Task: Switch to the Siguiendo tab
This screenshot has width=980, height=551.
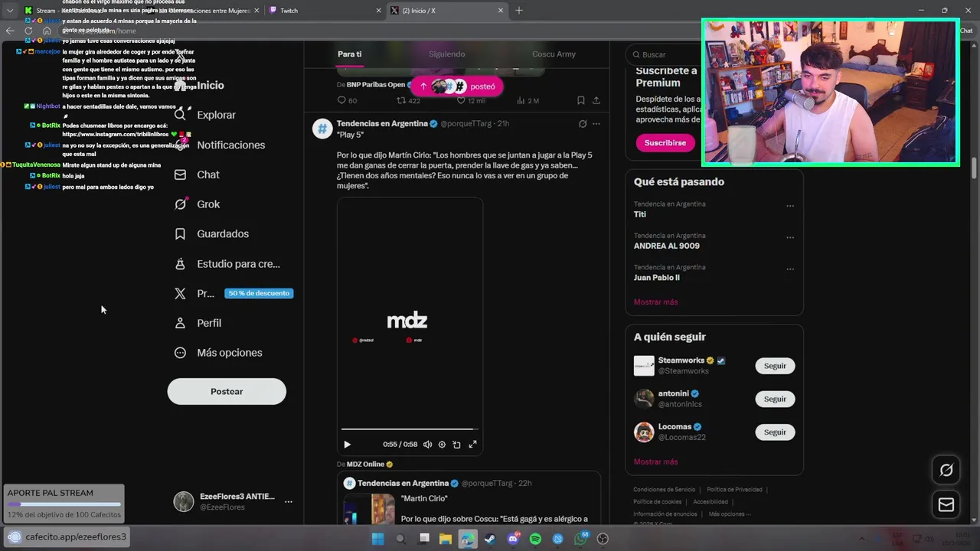Action: click(x=446, y=54)
